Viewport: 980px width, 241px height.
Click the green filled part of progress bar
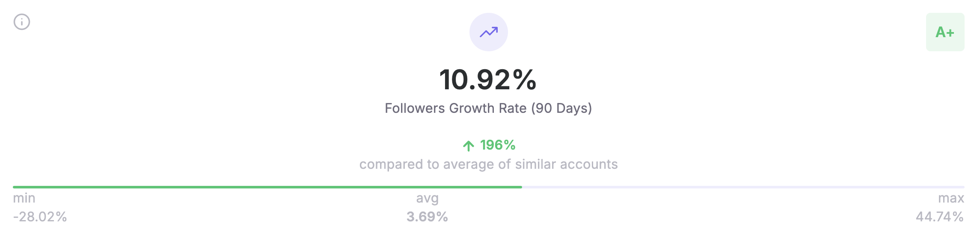click(267, 187)
